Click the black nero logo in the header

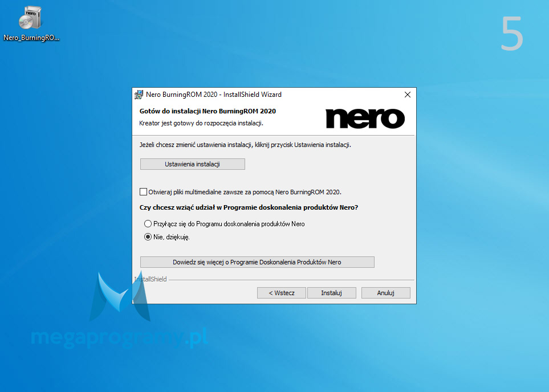coord(365,119)
